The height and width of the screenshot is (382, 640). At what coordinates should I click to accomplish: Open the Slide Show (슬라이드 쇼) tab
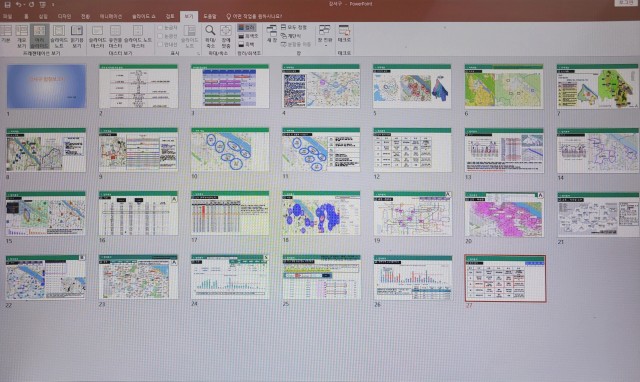click(x=144, y=16)
